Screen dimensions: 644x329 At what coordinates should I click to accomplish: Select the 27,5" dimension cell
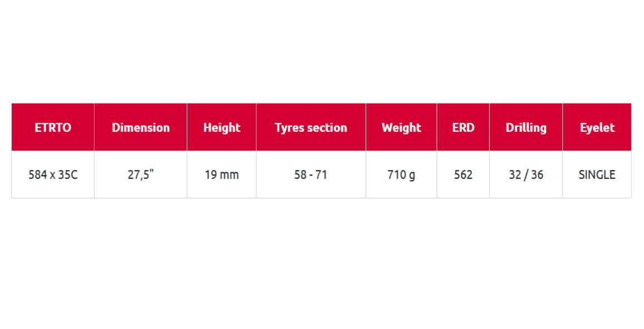[x=141, y=175]
